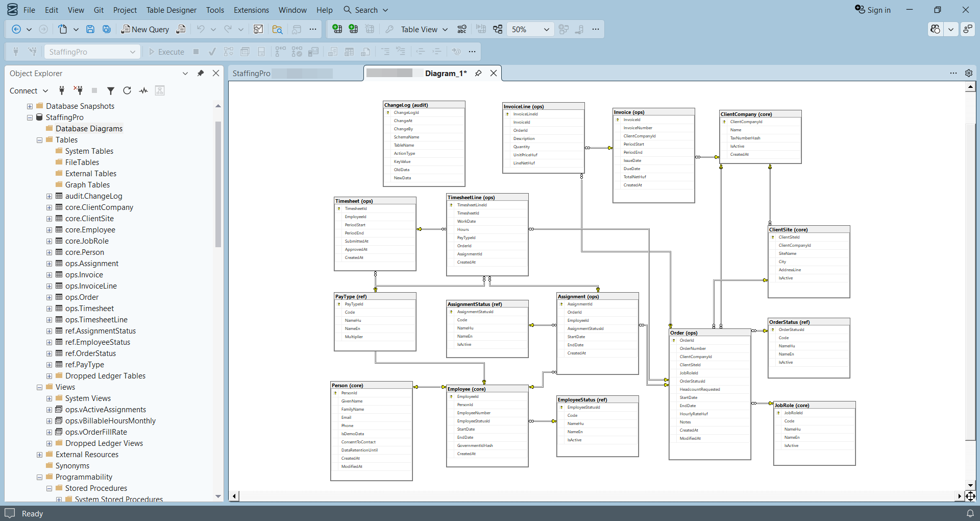Add a new table to the diagram
The image size is (980, 521).
tap(337, 29)
